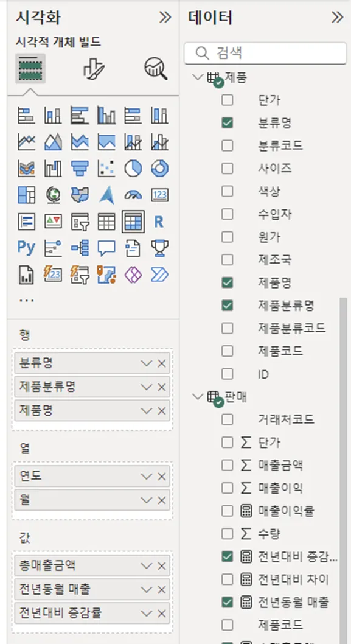
Task: Select the Python visual (Py) icon
Action: (27, 248)
